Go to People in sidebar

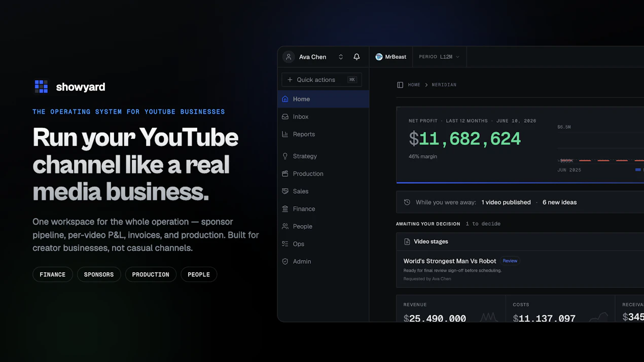click(324, 226)
